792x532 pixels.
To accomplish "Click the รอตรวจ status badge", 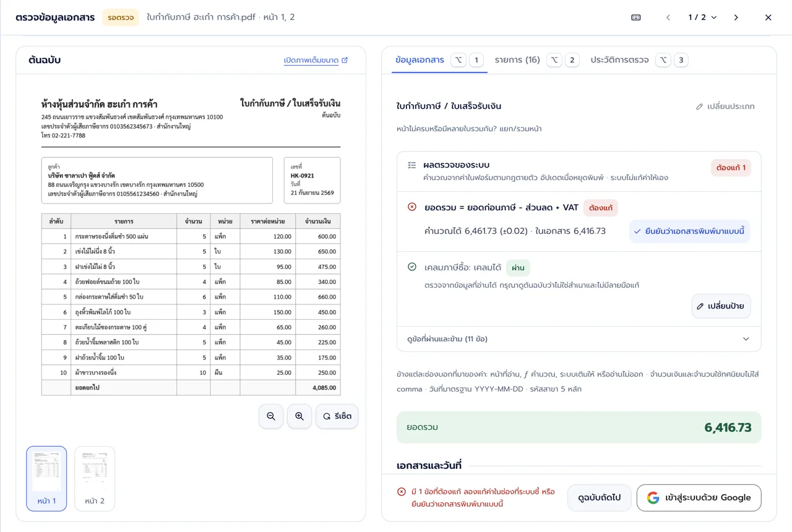I will coord(121,17).
